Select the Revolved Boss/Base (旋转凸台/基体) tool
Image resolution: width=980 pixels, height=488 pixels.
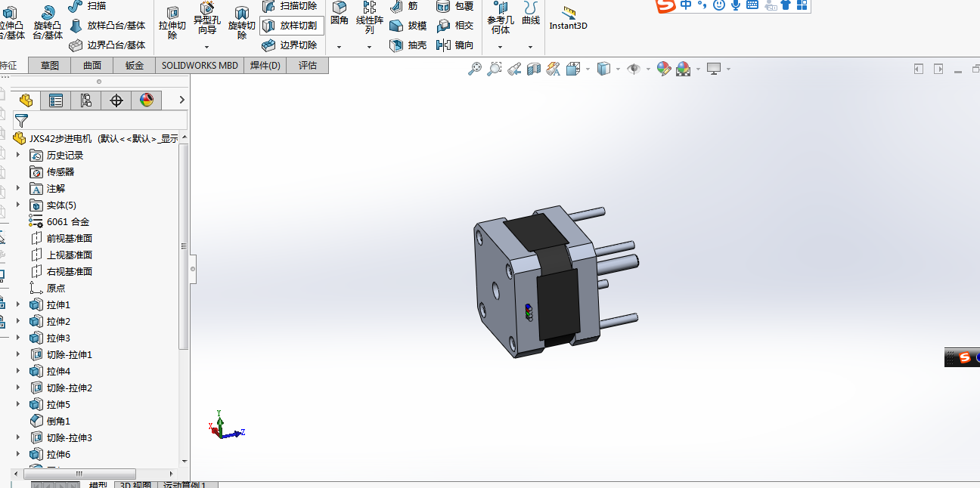[x=48, y=22]
